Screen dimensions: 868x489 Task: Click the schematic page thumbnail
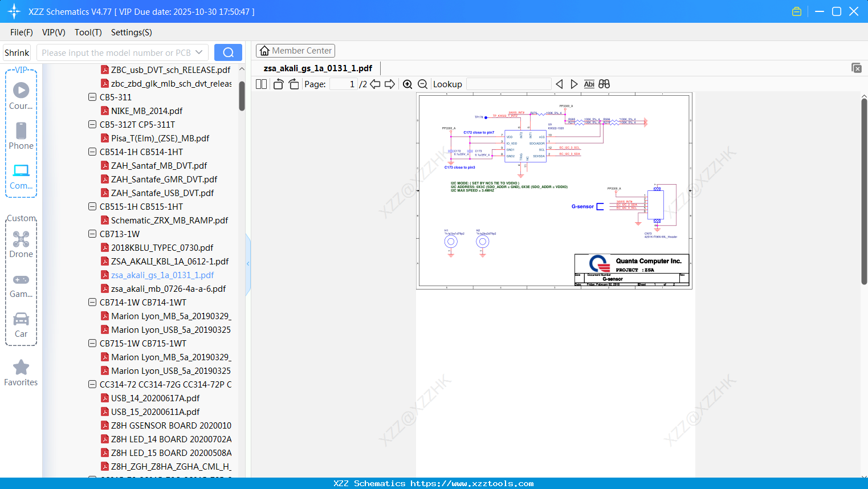point(554,191)
